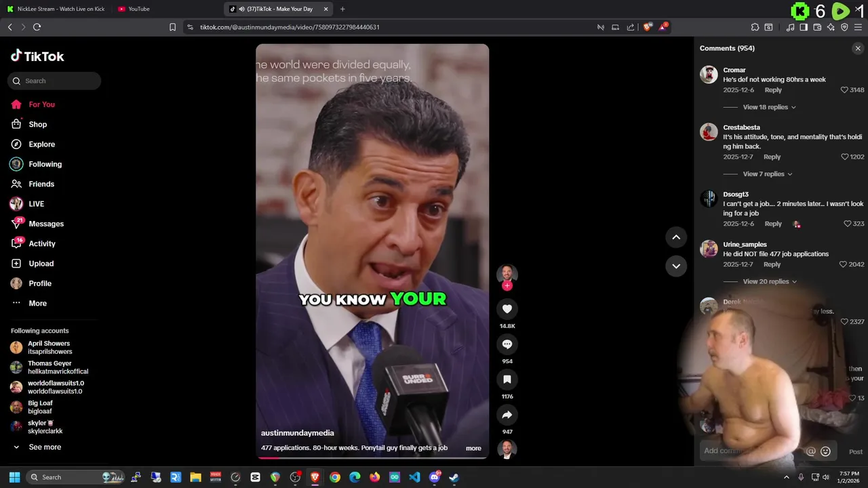
Task: Open Windows Start menu
Action: coord(14,477)
